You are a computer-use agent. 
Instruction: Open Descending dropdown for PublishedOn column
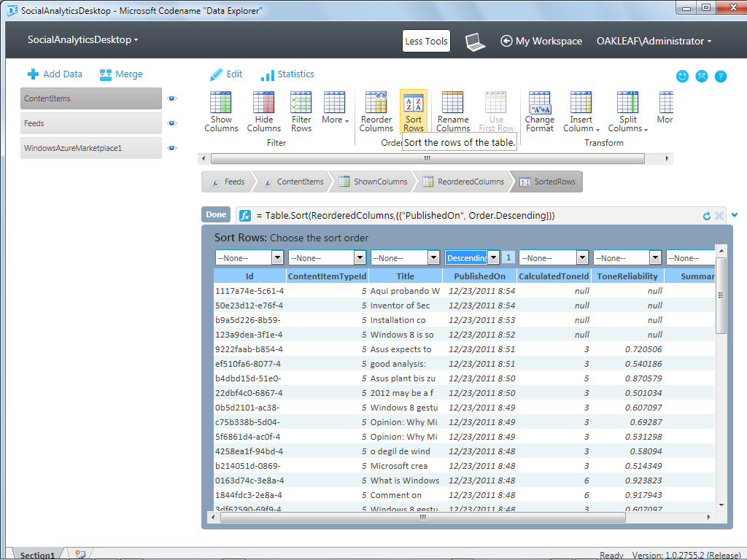click(x=494, y=257)
